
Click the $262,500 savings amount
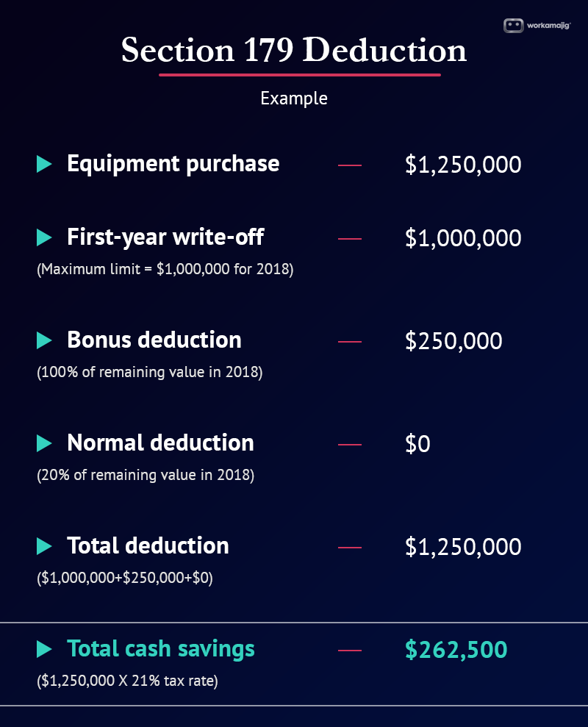coord(456,650)
